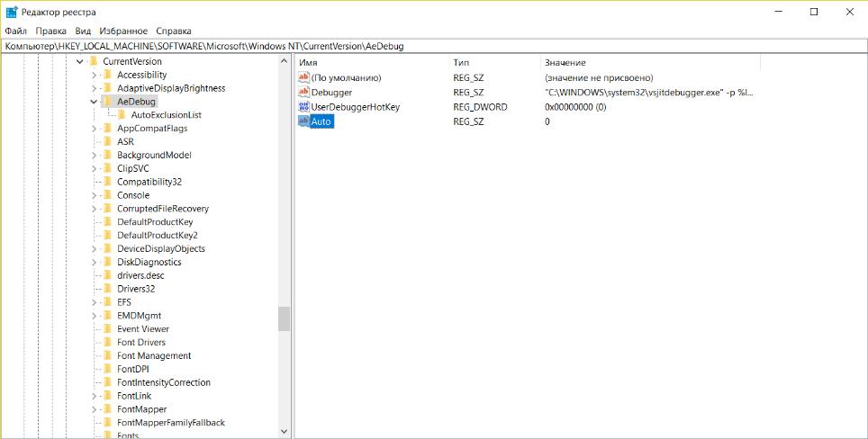This screenshot has width=868, height=439.
Task: Click the tree pane scroll down arrow
Action: [x=284, y=431]
